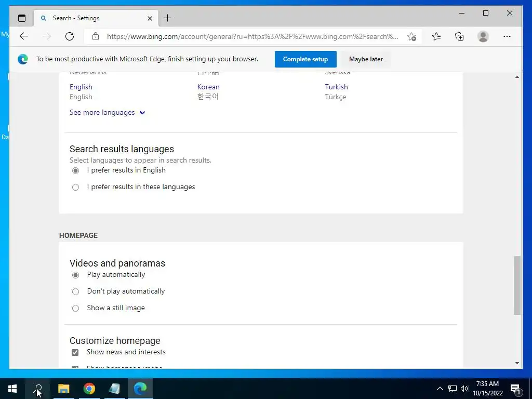The width and height of the screenshot is (532, 399).
Task: Open File Explorer from taskbar
Action: [63, 389]
